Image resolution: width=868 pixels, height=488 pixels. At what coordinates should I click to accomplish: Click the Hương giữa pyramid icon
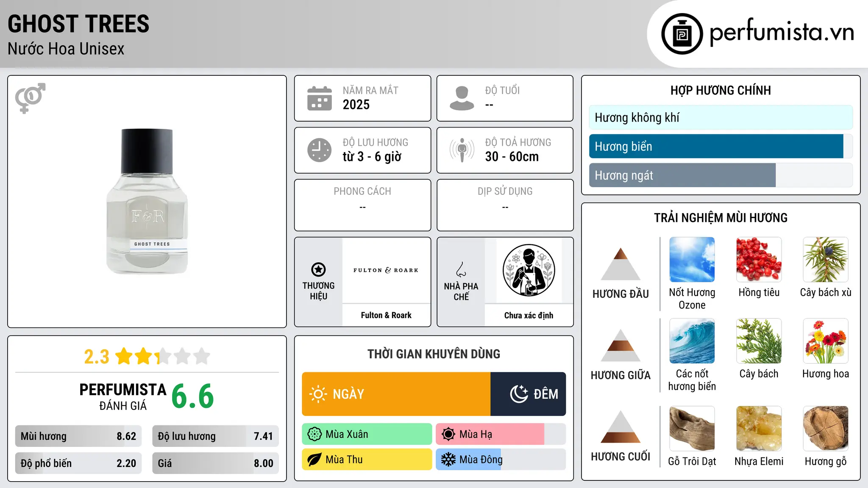click(x=620, y=345)
